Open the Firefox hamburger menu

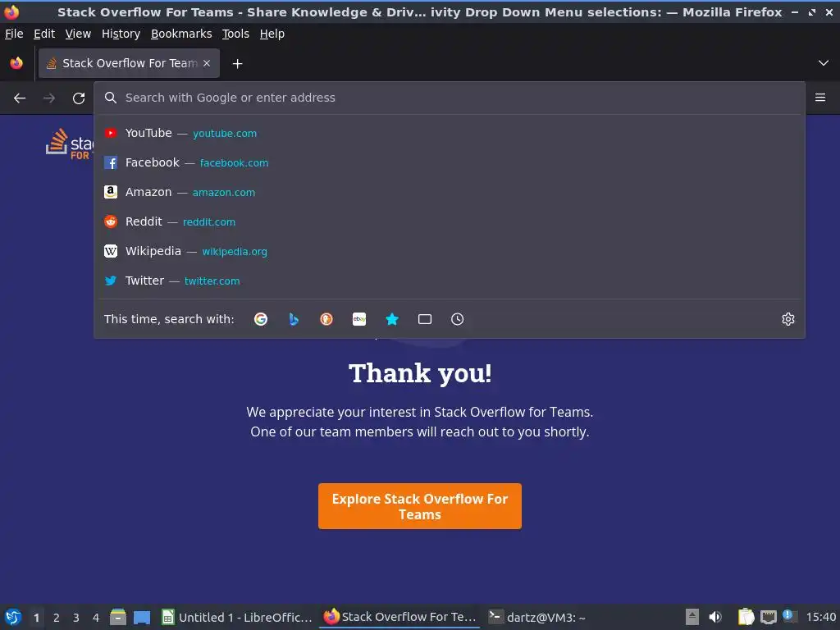[820, 98]
